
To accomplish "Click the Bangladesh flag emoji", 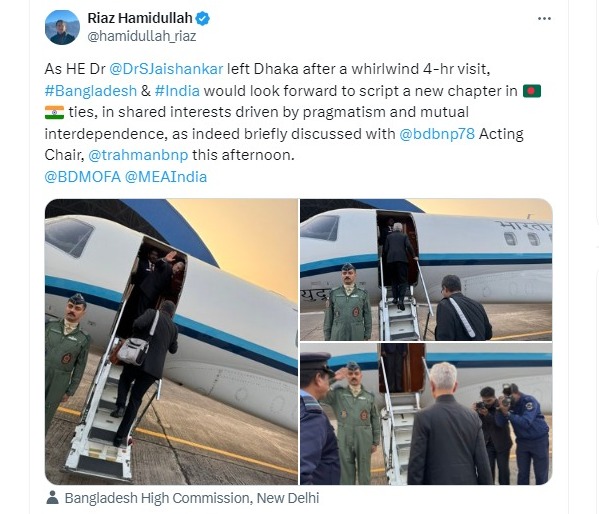I will (x=532, y=91).
